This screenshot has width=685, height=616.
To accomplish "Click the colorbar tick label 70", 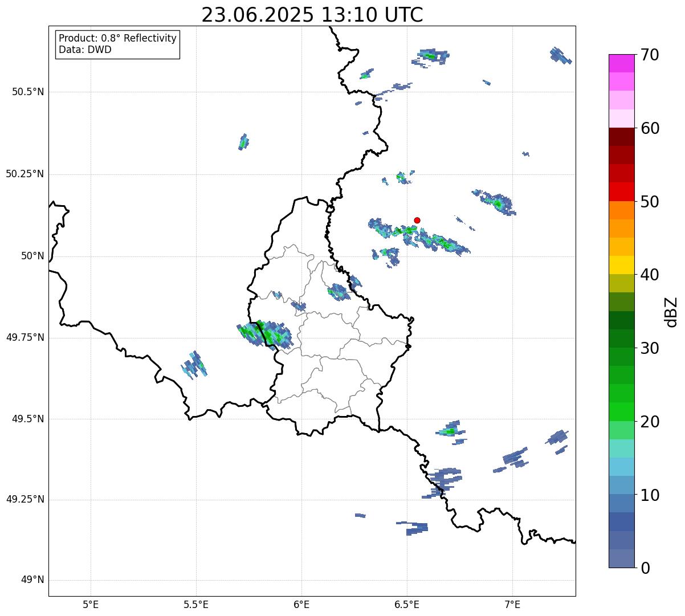I will 650,55.
